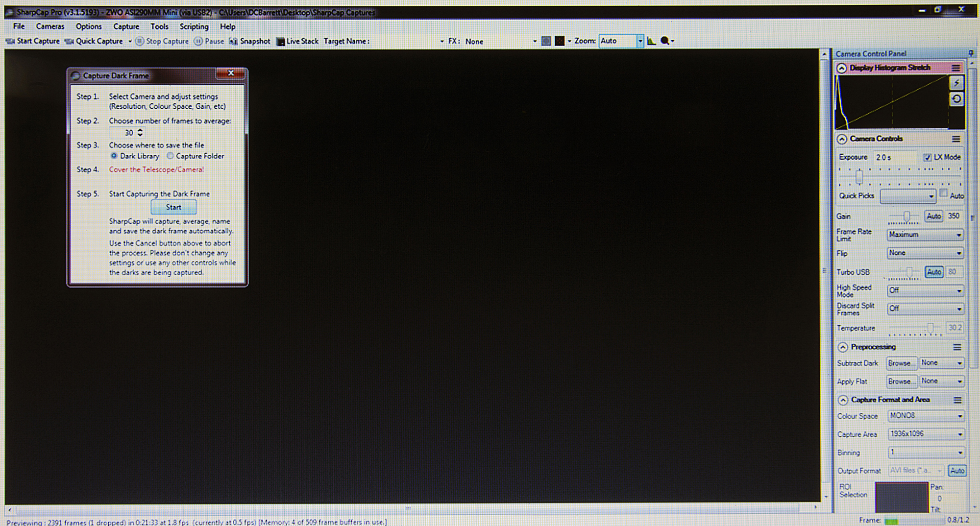The width and height of the screenshot is (980, 526).
Task: Open Preprocessing hamburger menu icon
Action: tap(956, 347)
